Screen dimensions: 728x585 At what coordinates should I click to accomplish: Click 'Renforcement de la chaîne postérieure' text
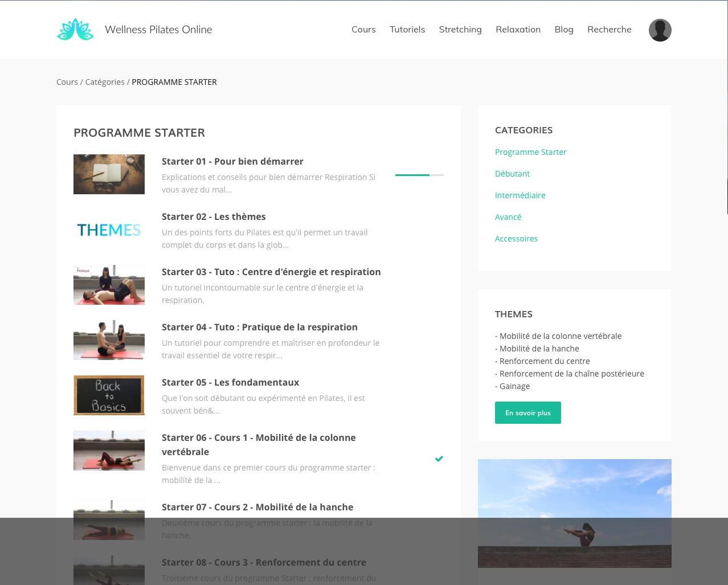point(572,374)
